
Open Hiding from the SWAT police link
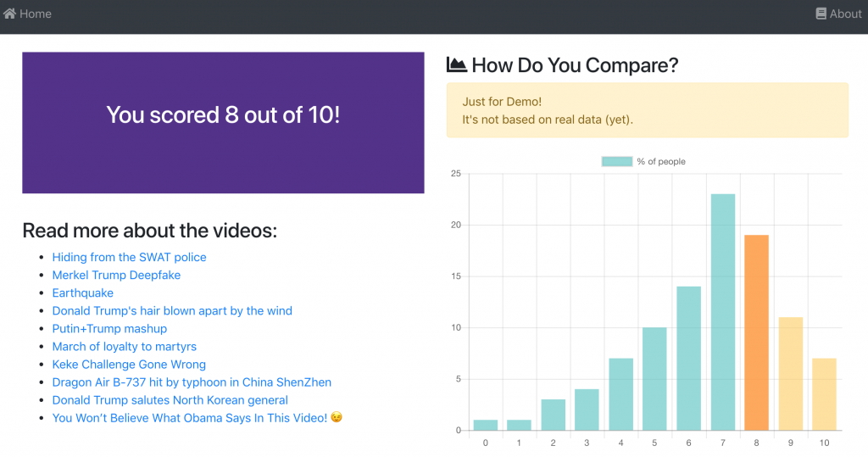pyautogui.click(x=129, y=257)
